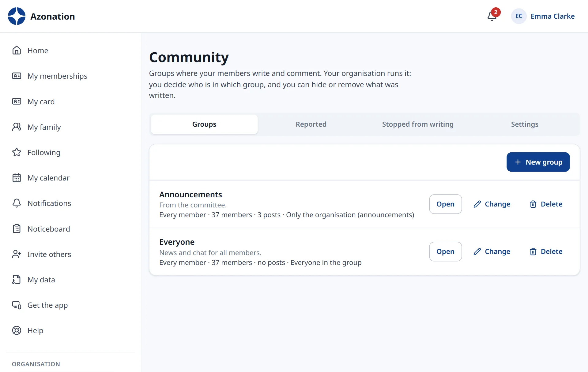Click 'News and chat for all members.' text
The width and height of the screenshot is (588, 372).
tap(210, 253)
